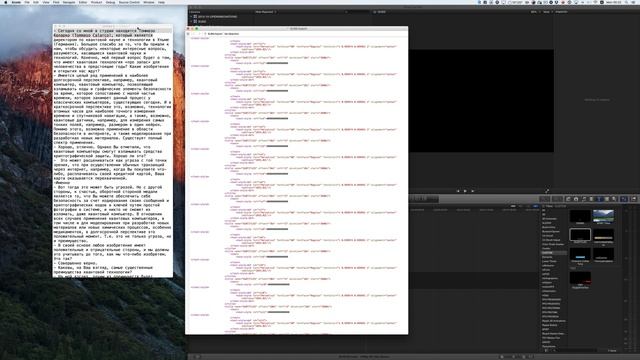Screen dimensions: 640x360
Task: Select the title thumbnail with red accent
Action: click(x=580, y=278)
